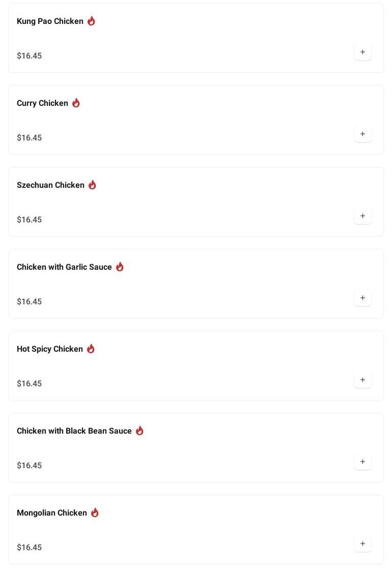The image size is (392, 568).
Task: Add Kung Pao Chicken with plus button
Action: click(362, 52)
